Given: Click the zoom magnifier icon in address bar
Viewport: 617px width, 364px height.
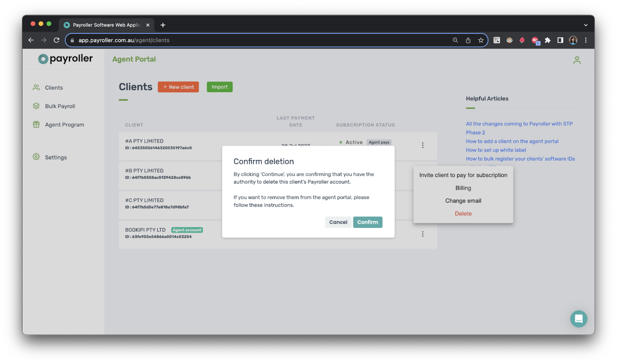Looking at the screenshot, I should (455, 40).
